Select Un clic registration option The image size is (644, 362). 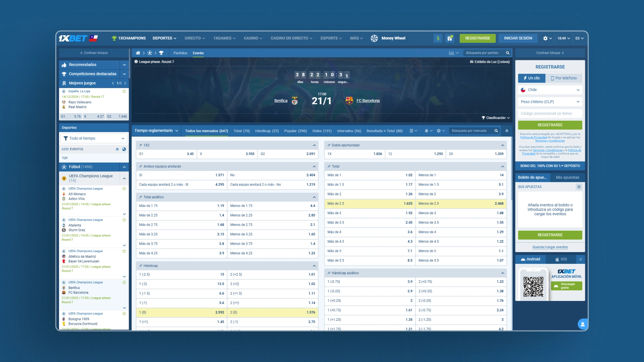tap(532, 78)
